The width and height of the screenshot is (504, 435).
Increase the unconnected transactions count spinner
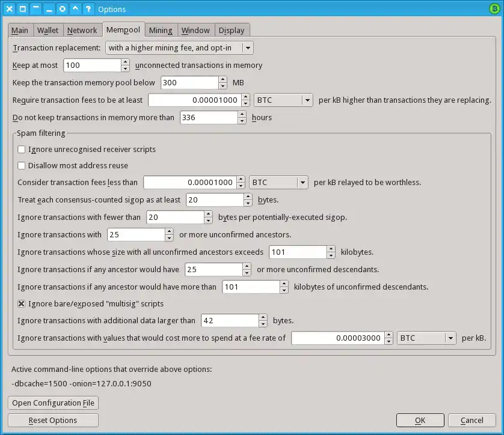click(x=125, y=62)
